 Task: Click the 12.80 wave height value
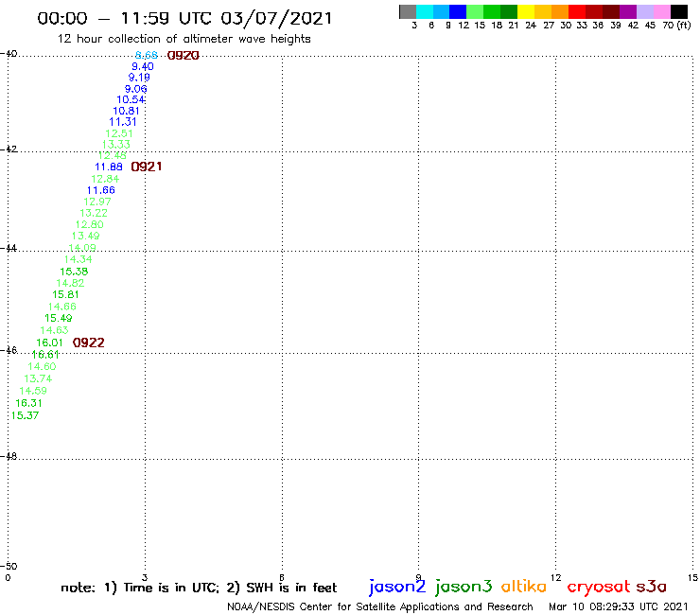[x=89, y=224]
